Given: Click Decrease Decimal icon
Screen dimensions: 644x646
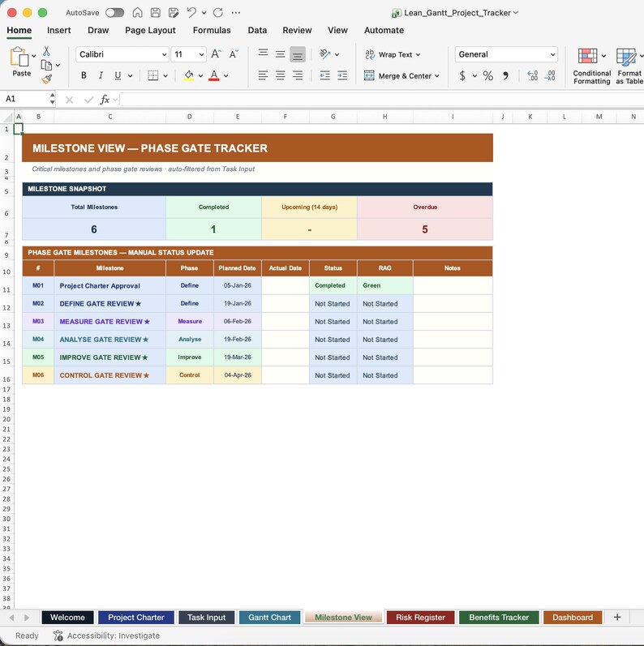Looking at the screenshot, I should (x=550, y=75).
